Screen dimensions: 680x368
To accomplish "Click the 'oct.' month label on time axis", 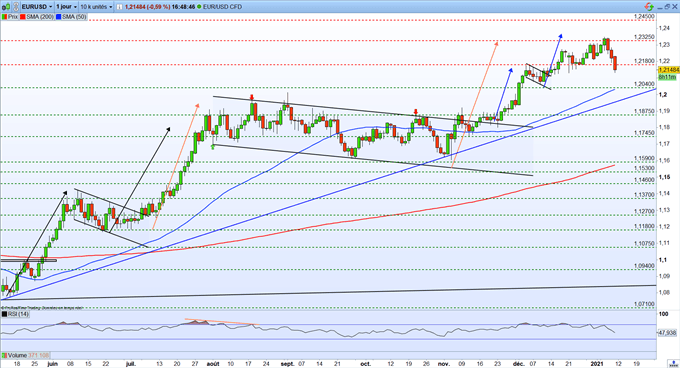I will [x=366, y=364].
